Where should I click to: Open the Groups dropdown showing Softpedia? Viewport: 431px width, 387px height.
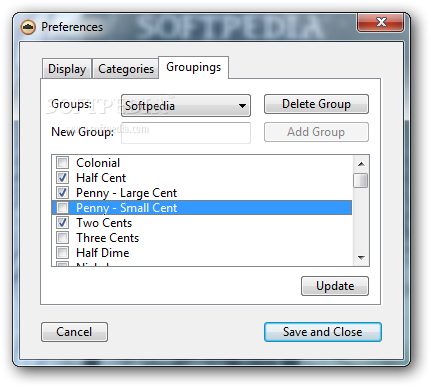(186, 106)
